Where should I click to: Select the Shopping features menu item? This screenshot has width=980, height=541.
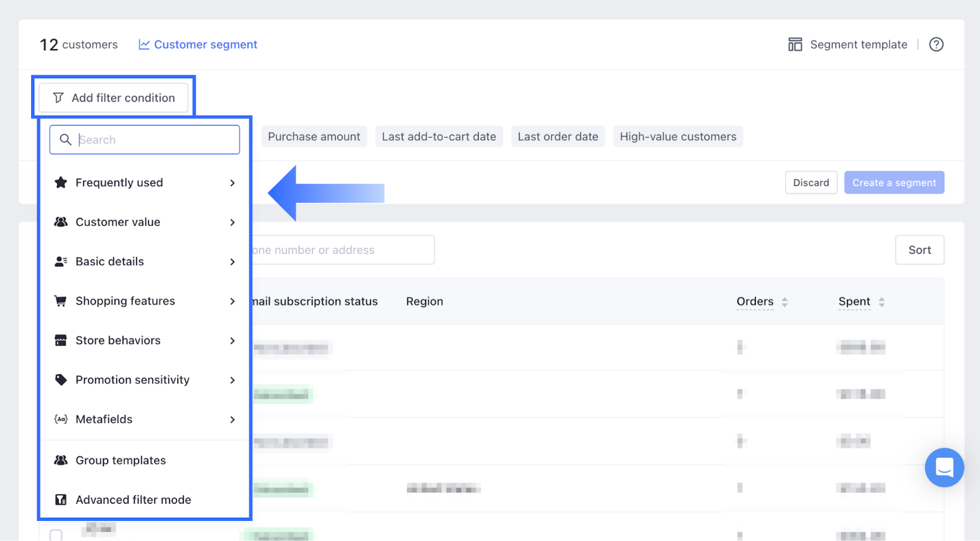126,301
